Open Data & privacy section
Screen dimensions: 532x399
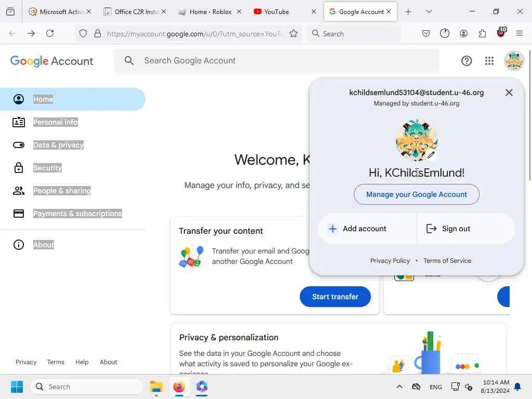[x=73, y=145]
